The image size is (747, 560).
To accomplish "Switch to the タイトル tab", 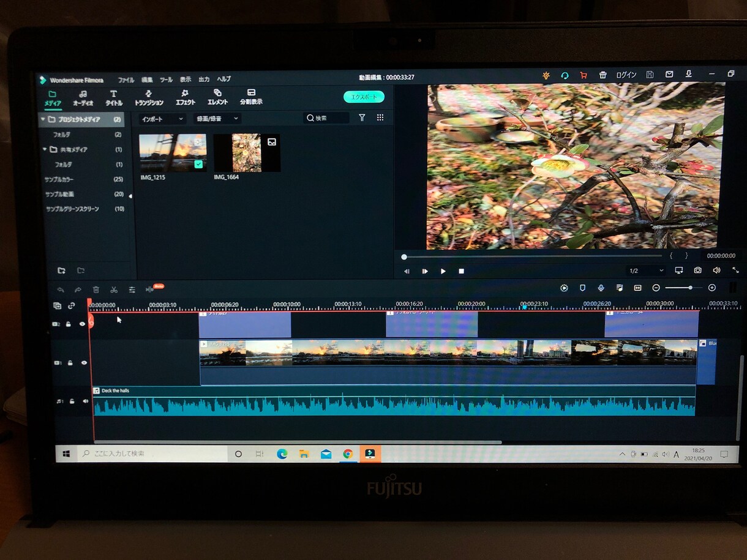I will [x=113, y=98].
